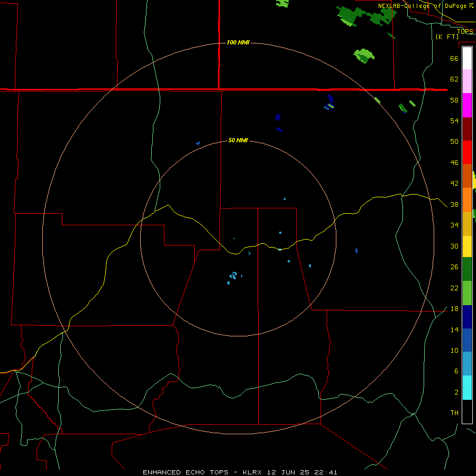This screenshot has height=476, width=476.
Task: Click the 14 legend value
Action: point(454,329)
